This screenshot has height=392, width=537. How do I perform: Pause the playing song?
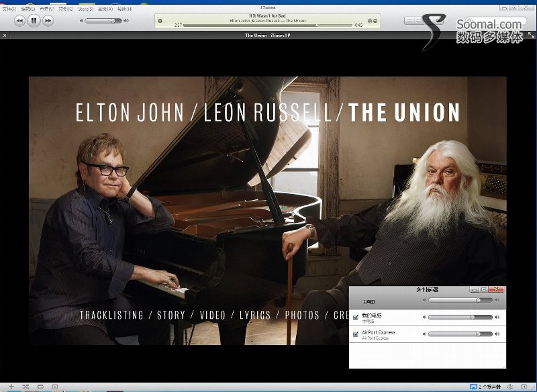[34, 21]
